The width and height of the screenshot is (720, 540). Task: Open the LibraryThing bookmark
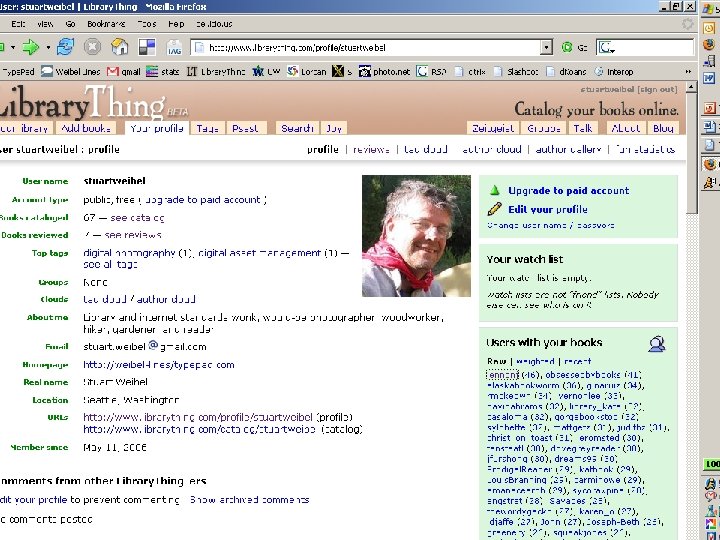[216, 72]
